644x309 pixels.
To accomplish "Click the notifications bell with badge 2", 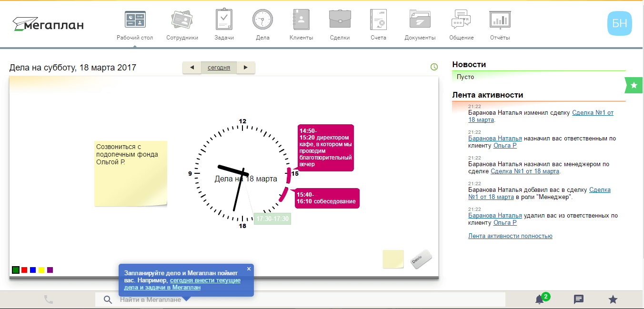I will [x=540, y=299].
